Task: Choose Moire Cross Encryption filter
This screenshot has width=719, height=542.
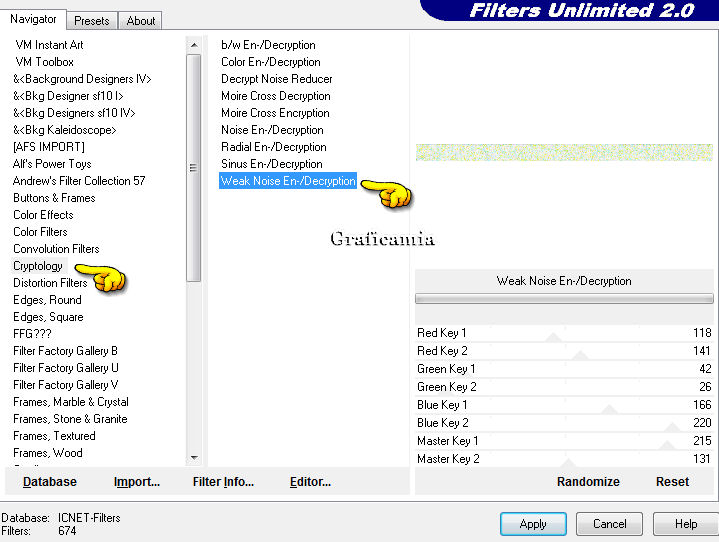Action: [275, 113]
